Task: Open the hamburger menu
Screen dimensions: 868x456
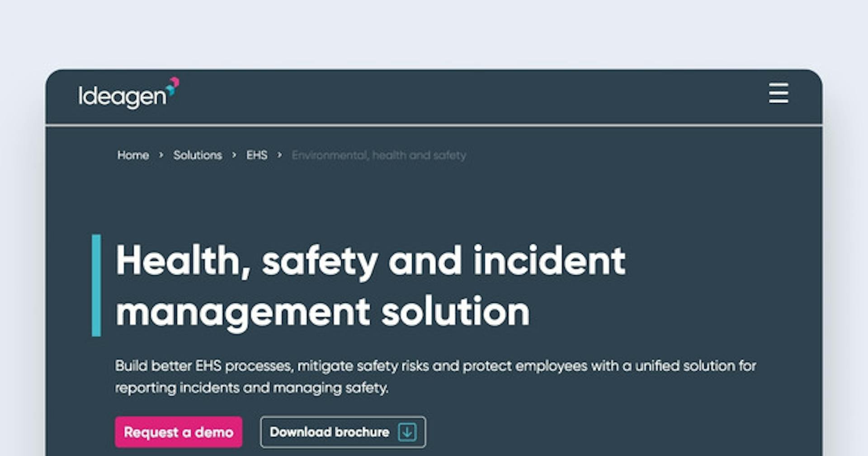Action: click(778, 93)
